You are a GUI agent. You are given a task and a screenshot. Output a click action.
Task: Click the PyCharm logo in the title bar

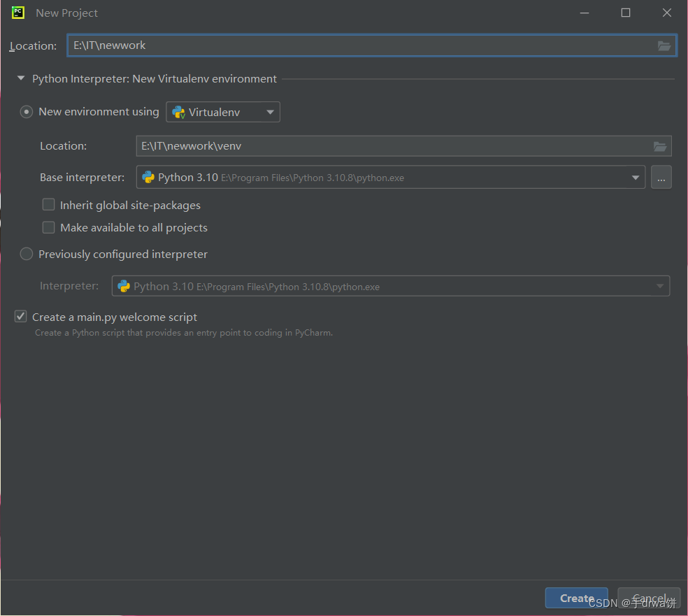pyautogui.click(x=17, y=12)
